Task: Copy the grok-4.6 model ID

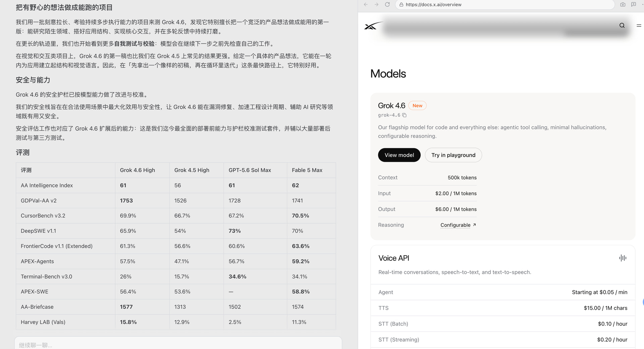Action: pos(404,115)
